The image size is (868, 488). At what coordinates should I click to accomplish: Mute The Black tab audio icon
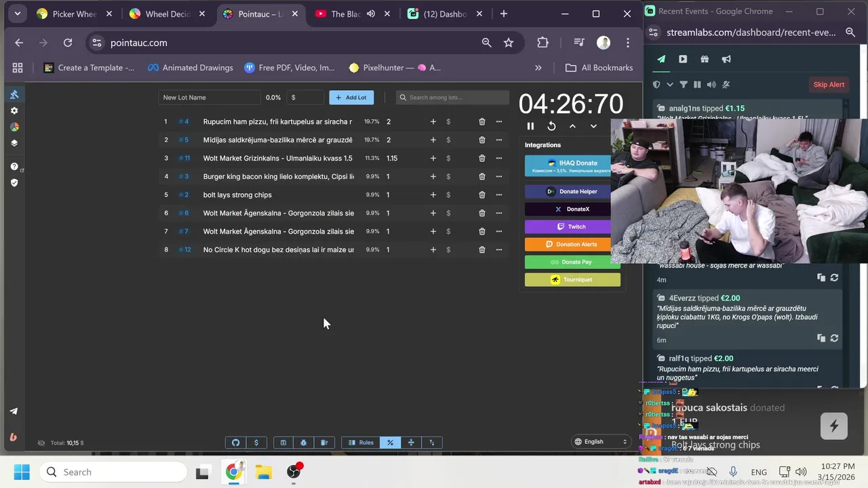click(371, 14)
